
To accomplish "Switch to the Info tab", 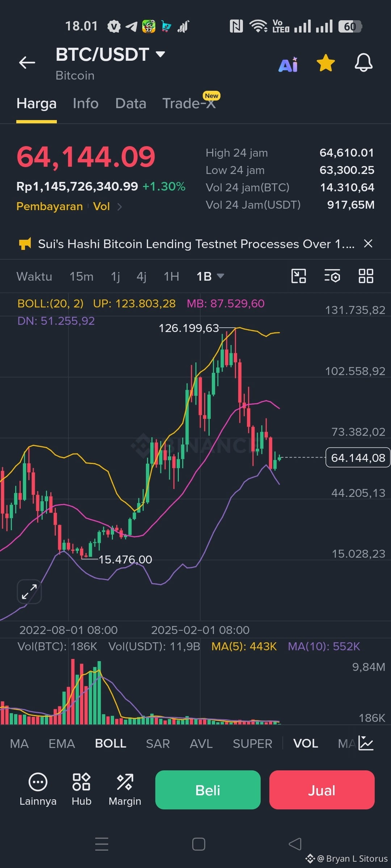I will pos(85,103).
